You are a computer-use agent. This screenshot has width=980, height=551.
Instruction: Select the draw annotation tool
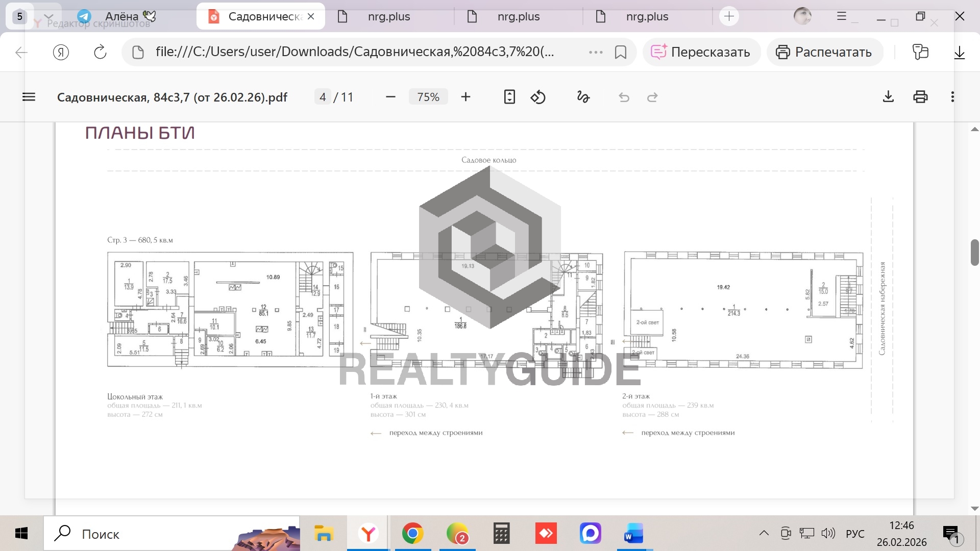tap(583, 97)
